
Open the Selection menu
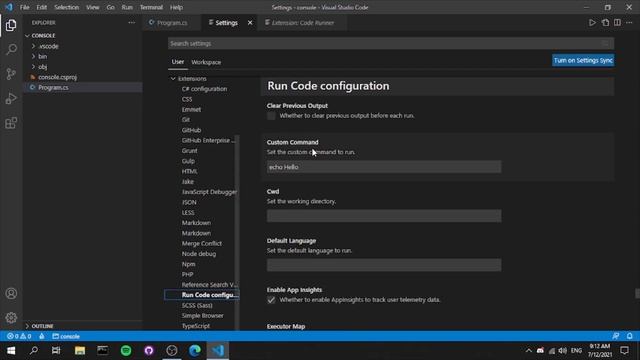pyautogui.click(x=66, y=7)
